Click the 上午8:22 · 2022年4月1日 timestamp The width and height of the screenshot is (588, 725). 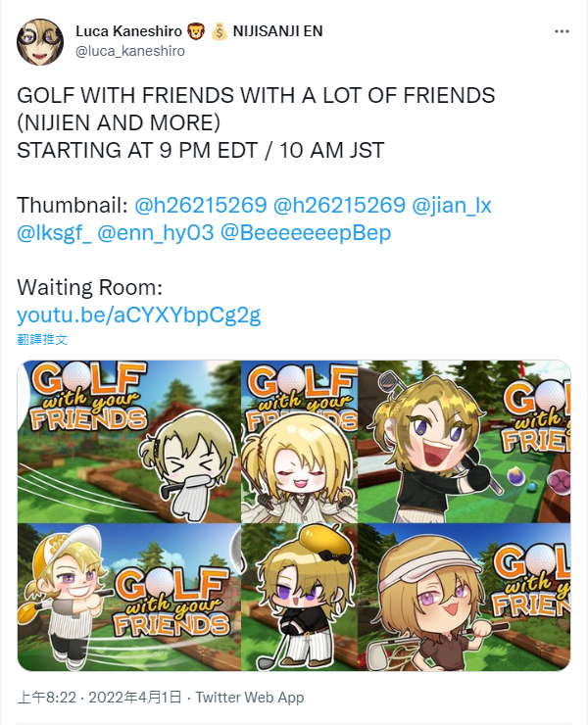(x=99, y=698)
